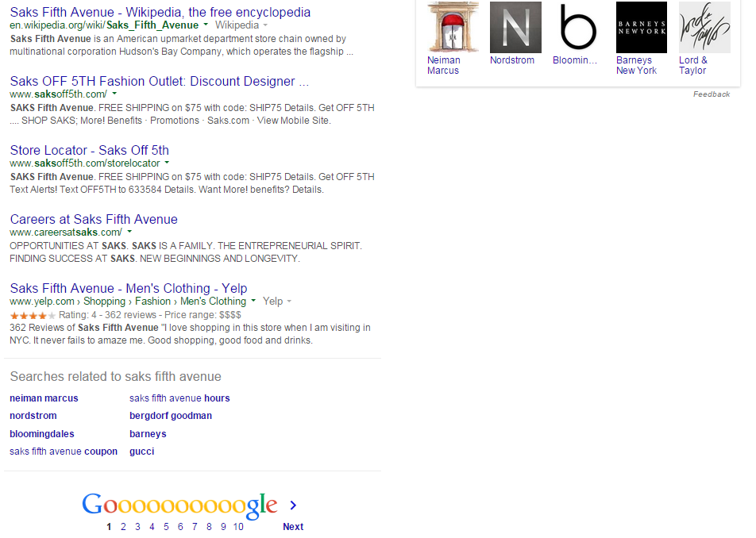Open the Nordstrom logo icon
756x538 pixels.
(x=515, y=27)
